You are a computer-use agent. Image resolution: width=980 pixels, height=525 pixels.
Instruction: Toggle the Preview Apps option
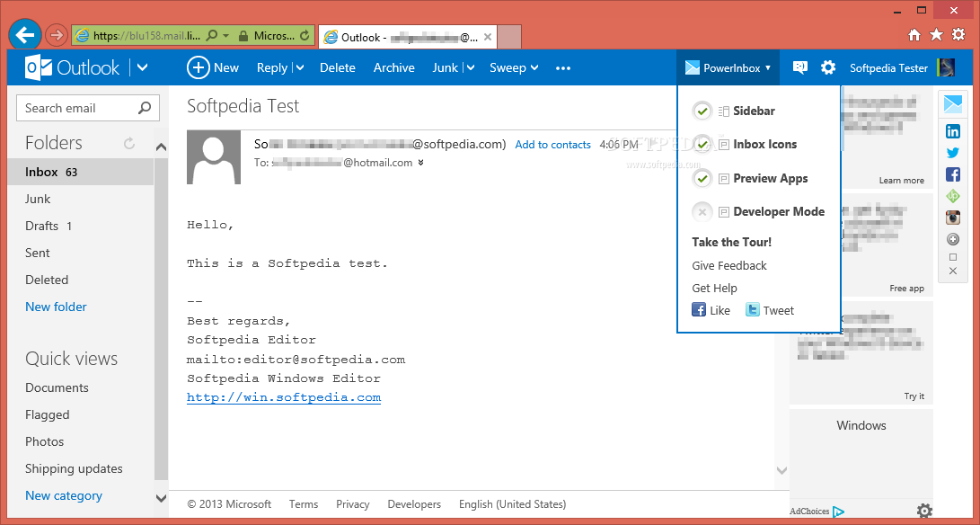pyautogui.click(x=702, y=178)
